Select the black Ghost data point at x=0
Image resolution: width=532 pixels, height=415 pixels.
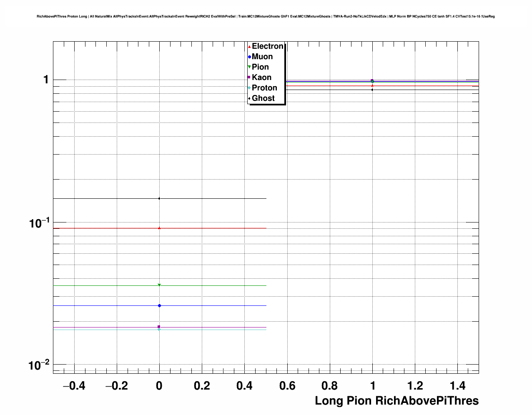[x=159, y=198]
